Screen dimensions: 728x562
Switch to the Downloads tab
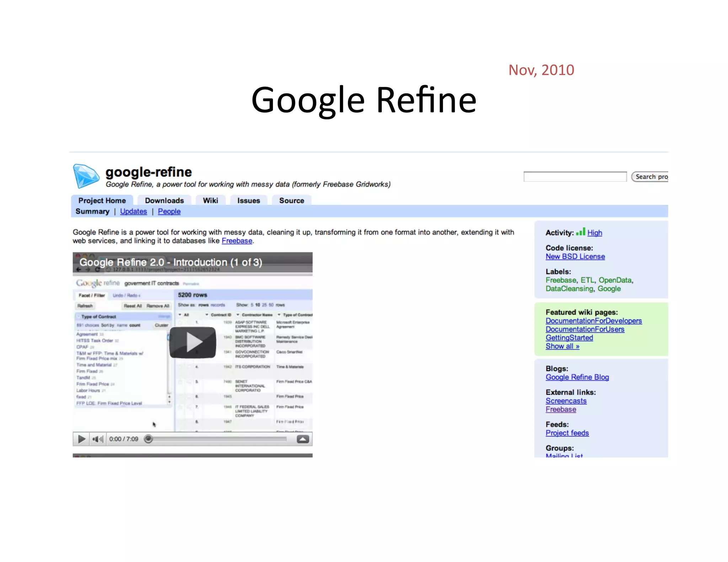(x=164, y=200)
